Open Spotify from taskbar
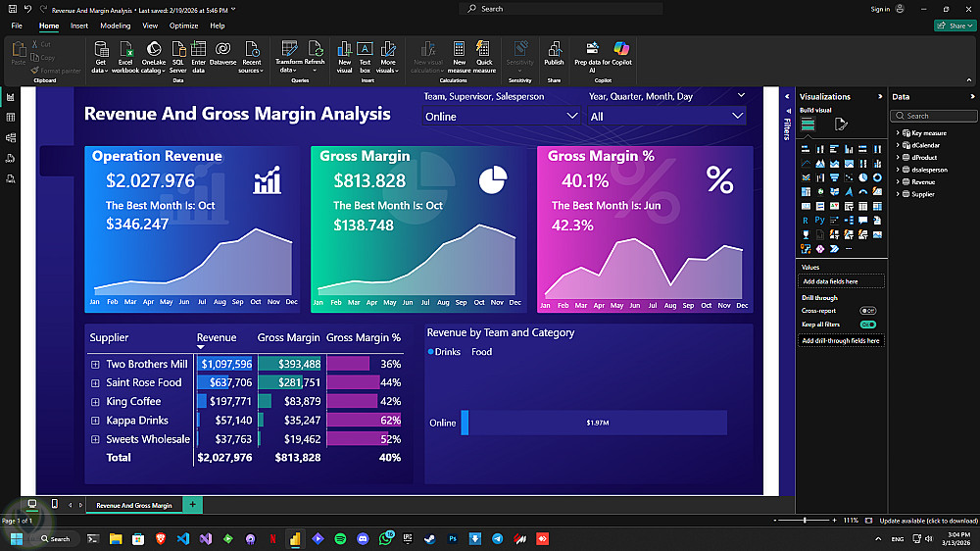The image size is (980, 551). click(340, 538)
